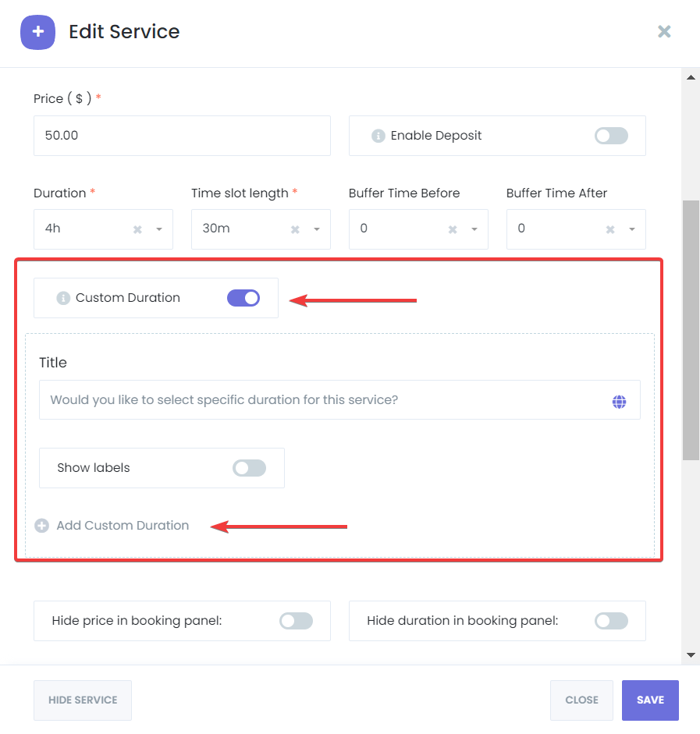Click the plus icon before Add Custom Duration
The height and width of the screenshot is (734, 700).
pyautogui.click(x=41, y=525)
